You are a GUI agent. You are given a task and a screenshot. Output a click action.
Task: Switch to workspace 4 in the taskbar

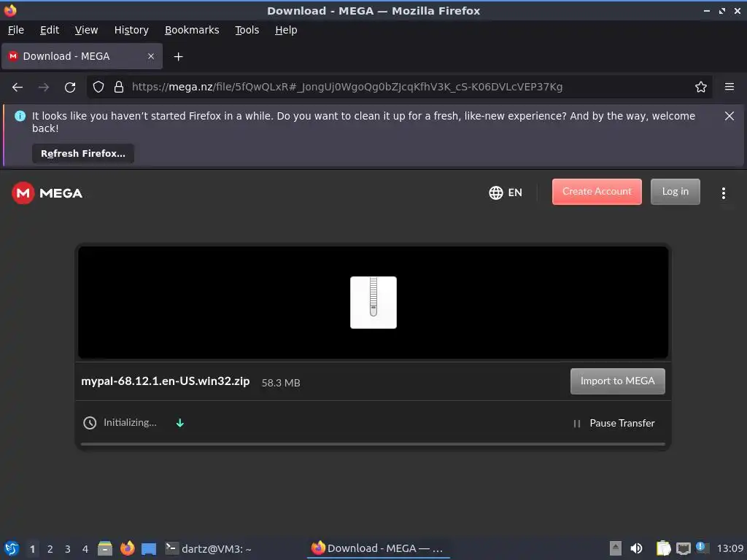tap(85, 549)
